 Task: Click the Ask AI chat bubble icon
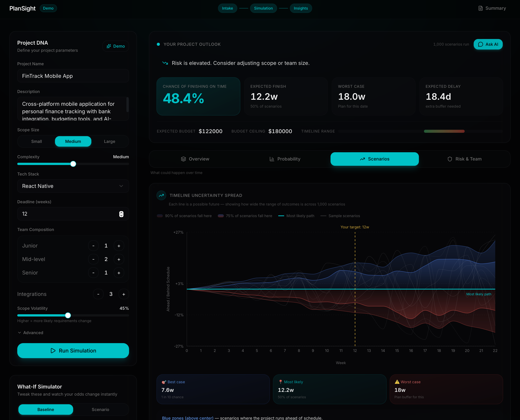481,44
